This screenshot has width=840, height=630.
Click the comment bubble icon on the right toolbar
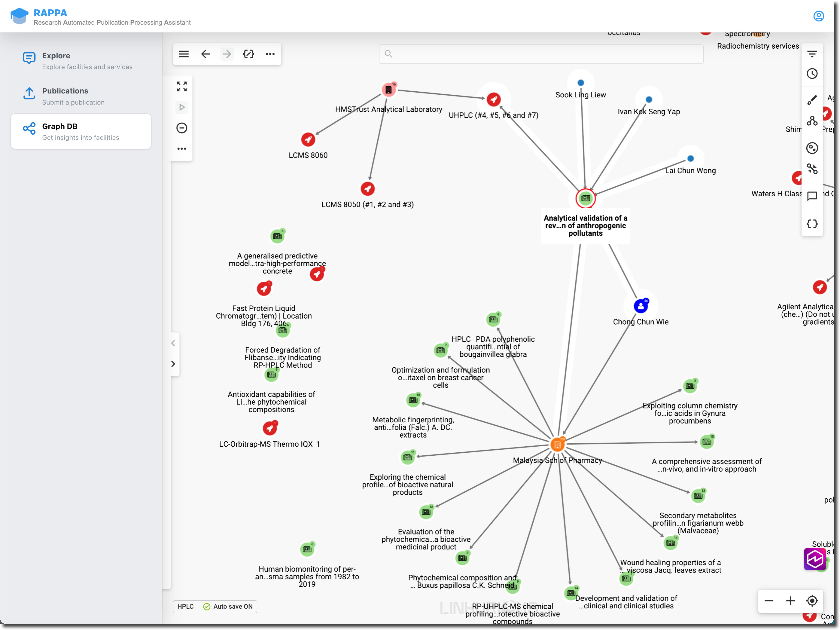(812, 196)
